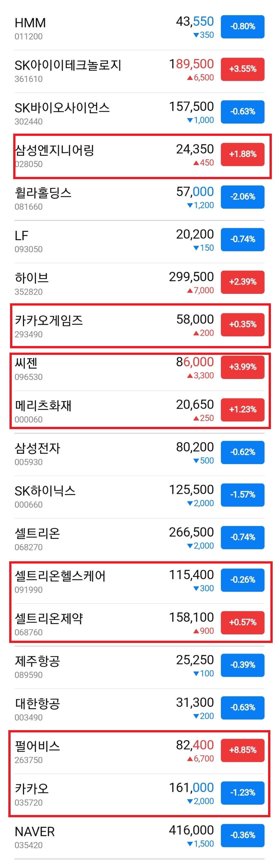
Task: Tap the -1.57% badge for SK하이닉스
Action: 242,495
